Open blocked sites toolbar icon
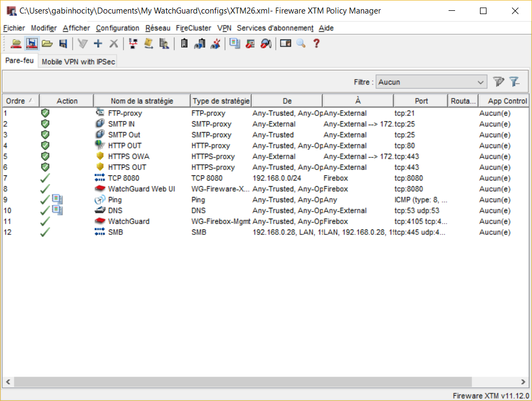Image resolution: width=532 pixels, height=401 pixels. [250, 43]
